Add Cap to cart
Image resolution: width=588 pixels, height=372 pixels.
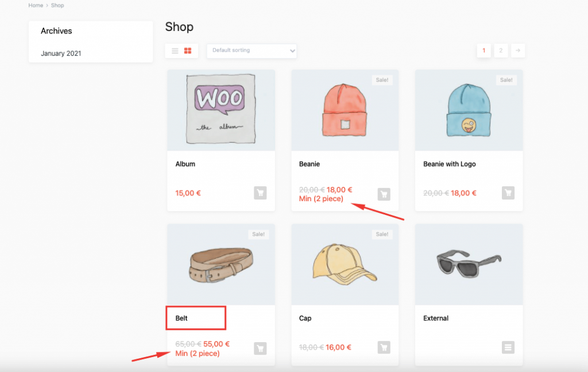click(384, 347)
